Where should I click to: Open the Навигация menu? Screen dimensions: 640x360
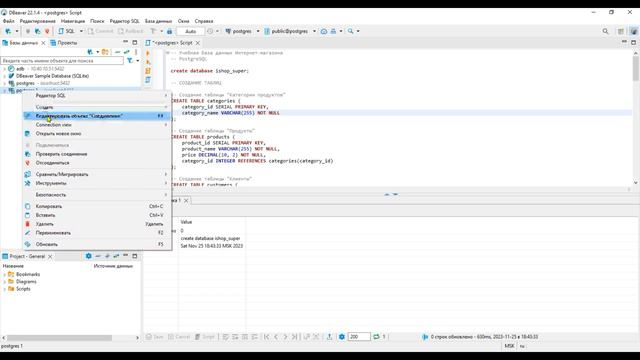(x=73, y=21)
